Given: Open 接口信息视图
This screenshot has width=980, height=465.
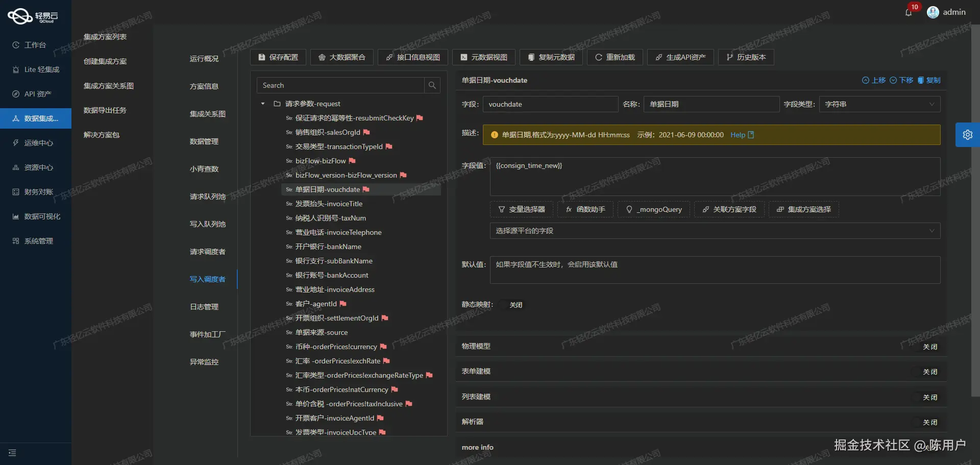Looking at the screenshot, I should [413, 57].
